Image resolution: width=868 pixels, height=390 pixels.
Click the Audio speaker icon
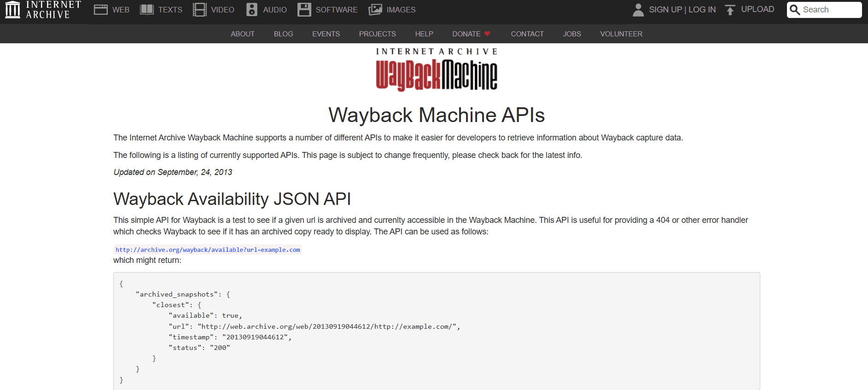(x=252, y=10)
